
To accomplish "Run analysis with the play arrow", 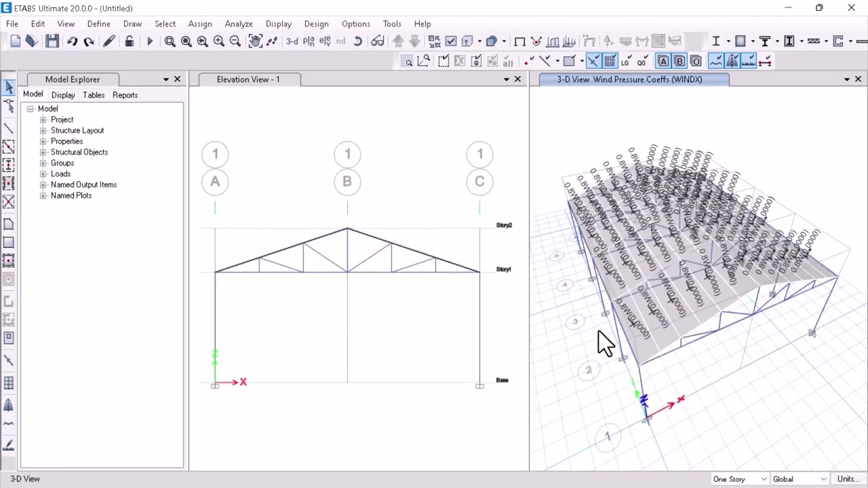I will click(x=150, y=41).
